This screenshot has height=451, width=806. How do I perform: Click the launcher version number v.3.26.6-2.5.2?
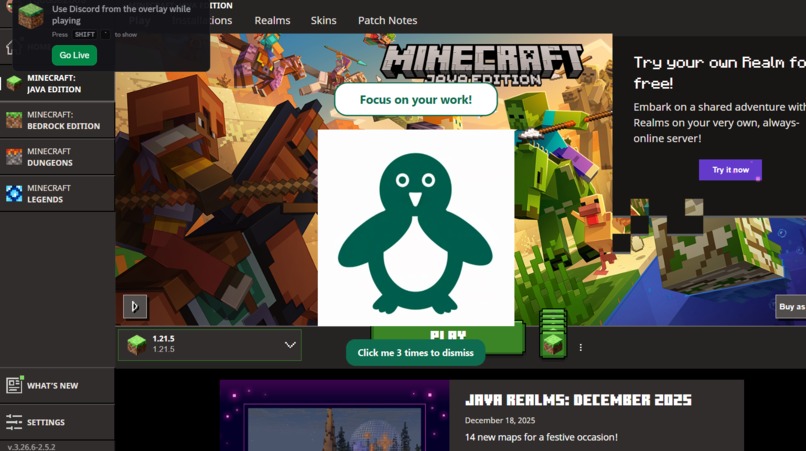pyautogui.click(x=31, y=447)
